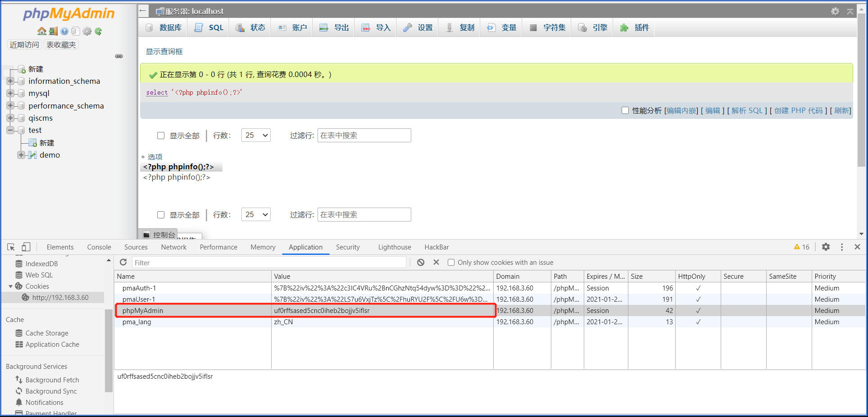Expand the performance_schema database node
868x417 pixels.
coord(10,105)
